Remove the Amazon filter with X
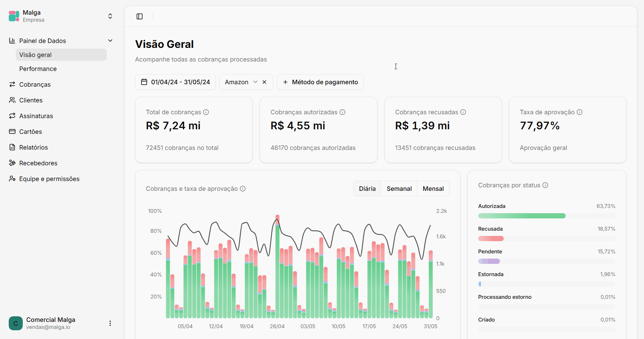The image size is (644, 339). pyautogui.click(x=264, y=82)
